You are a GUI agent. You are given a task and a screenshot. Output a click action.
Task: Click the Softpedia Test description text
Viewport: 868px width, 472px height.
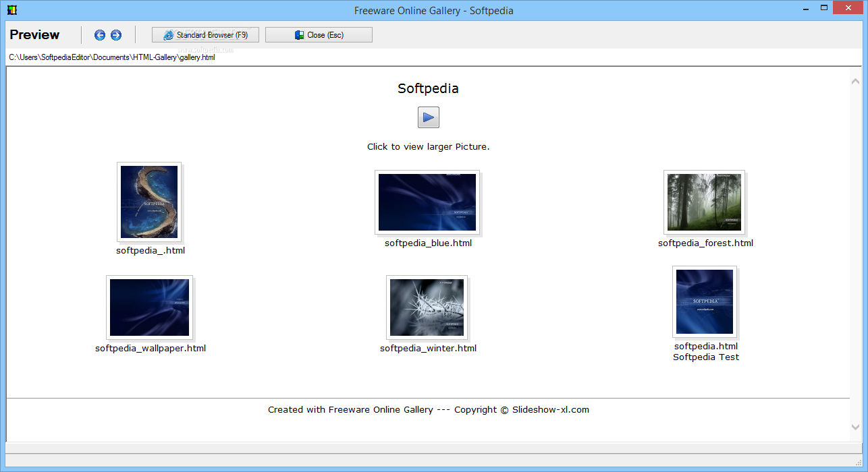tap(706, 357)
